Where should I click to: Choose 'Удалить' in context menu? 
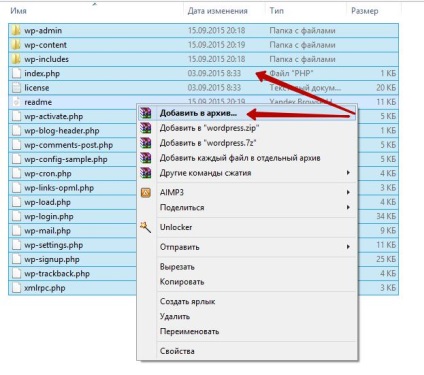click(247, 317)
